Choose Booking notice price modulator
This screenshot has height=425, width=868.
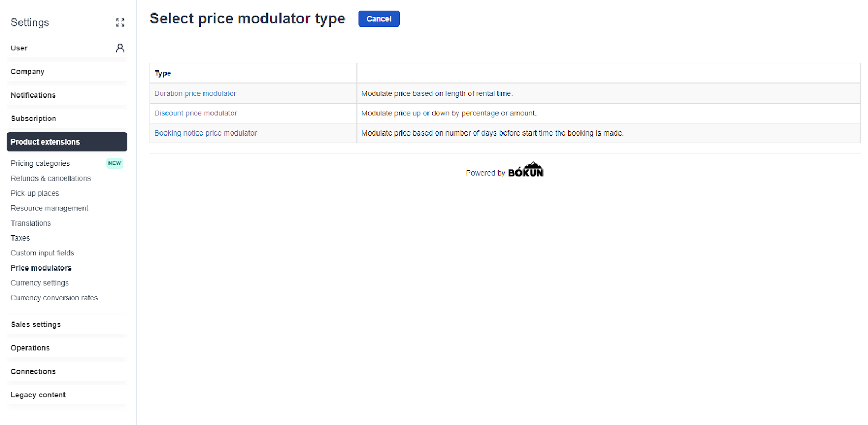coord(206,133)
